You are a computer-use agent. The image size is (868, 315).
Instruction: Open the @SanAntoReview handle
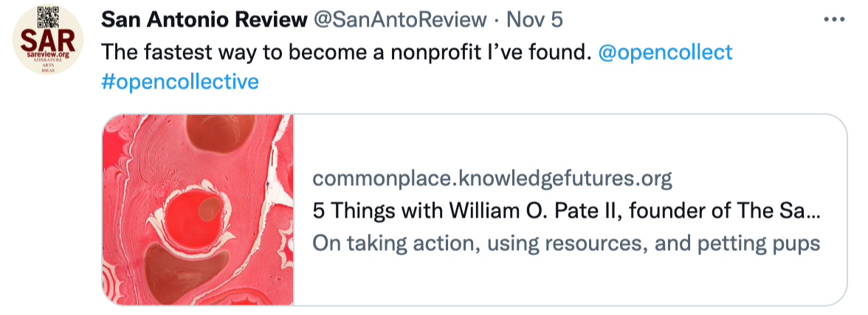[400, 20]
